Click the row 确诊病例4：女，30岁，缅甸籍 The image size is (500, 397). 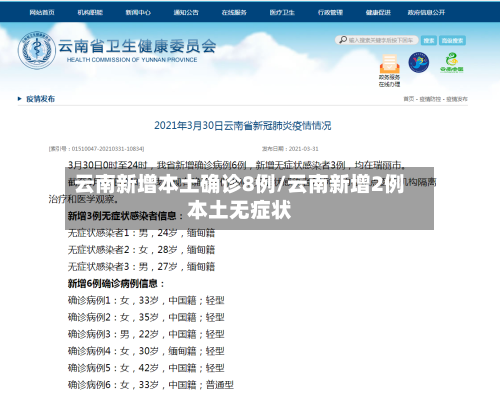[146, 351]
